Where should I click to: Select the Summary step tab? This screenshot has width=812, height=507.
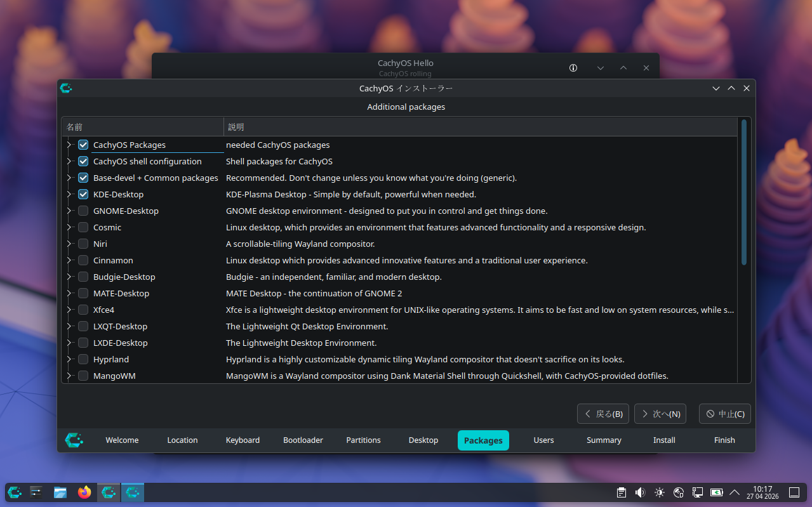pyautogui.click(x=604, y=440)
